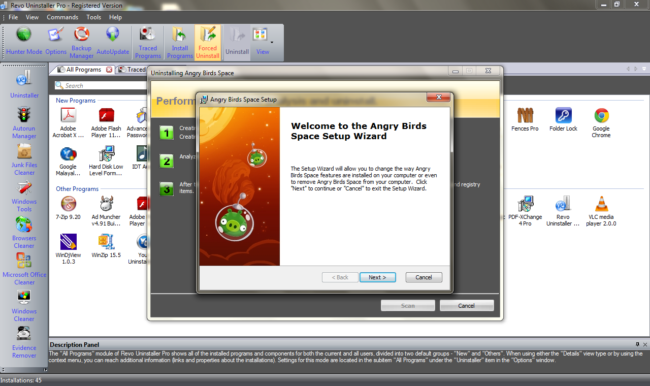The width and height of the screenshot is (650, 386).
Task: Click the Uninstall toolbar button
Action: [x=237, y=41]
